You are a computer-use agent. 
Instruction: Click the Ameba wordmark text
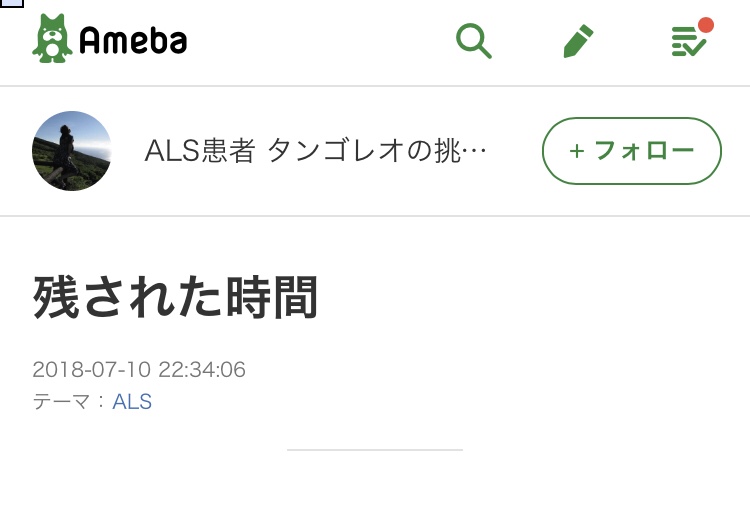coord(133,41)
